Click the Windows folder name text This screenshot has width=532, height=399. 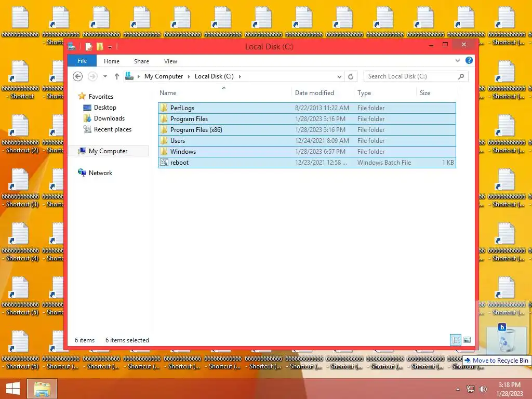tap(183, 152)
